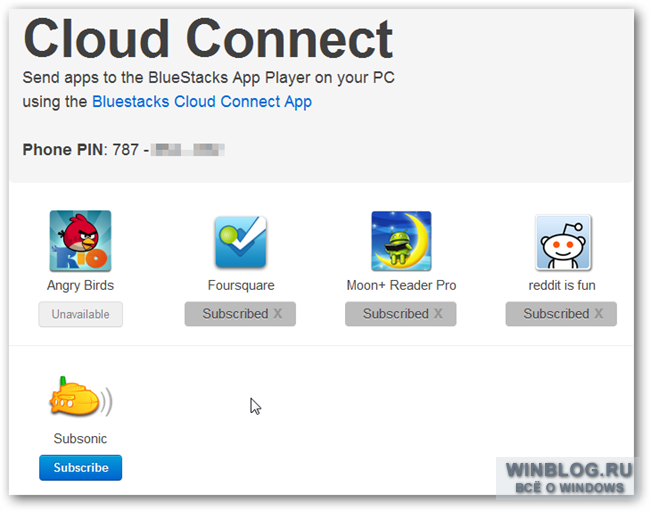Click Subscribed button under reddit is fun
The image size is (650, 511).
click(561, 314)
